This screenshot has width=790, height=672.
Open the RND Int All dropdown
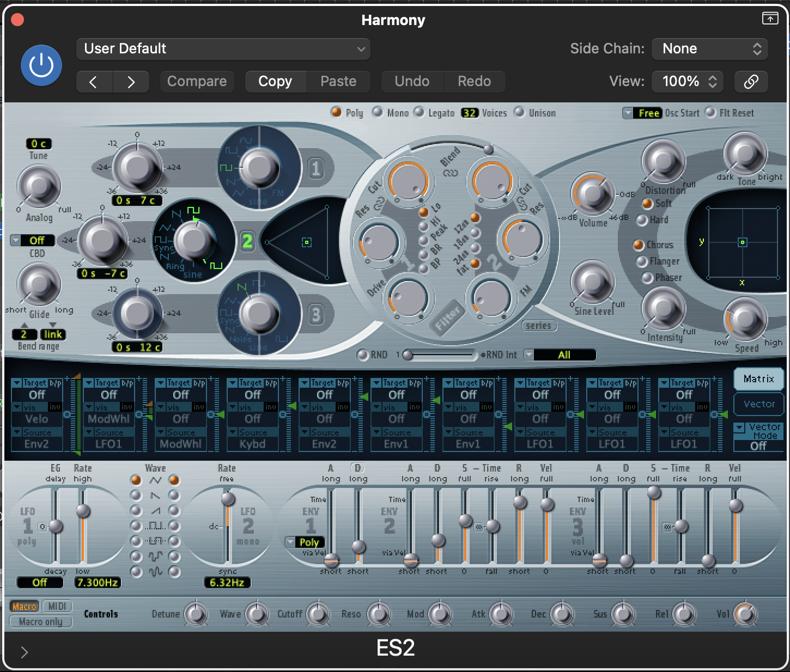click(x=560, y=355)
